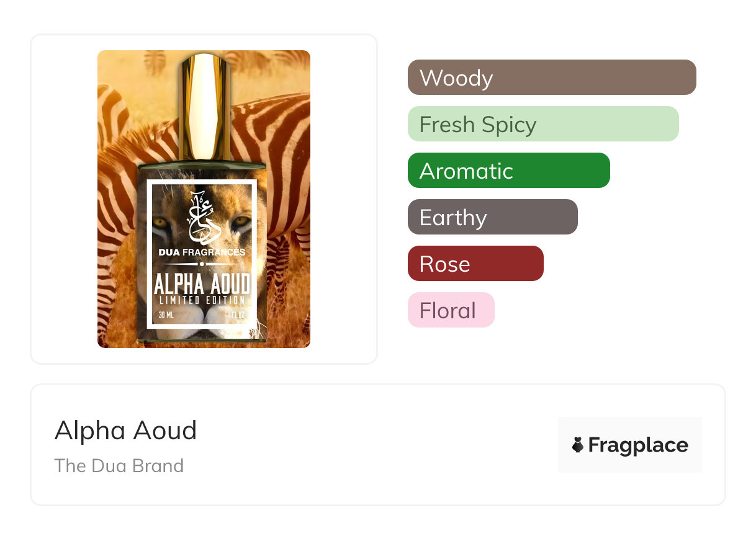
Task: Click the Fragplace perfume bottle icon
Action: tap(578, 445)
